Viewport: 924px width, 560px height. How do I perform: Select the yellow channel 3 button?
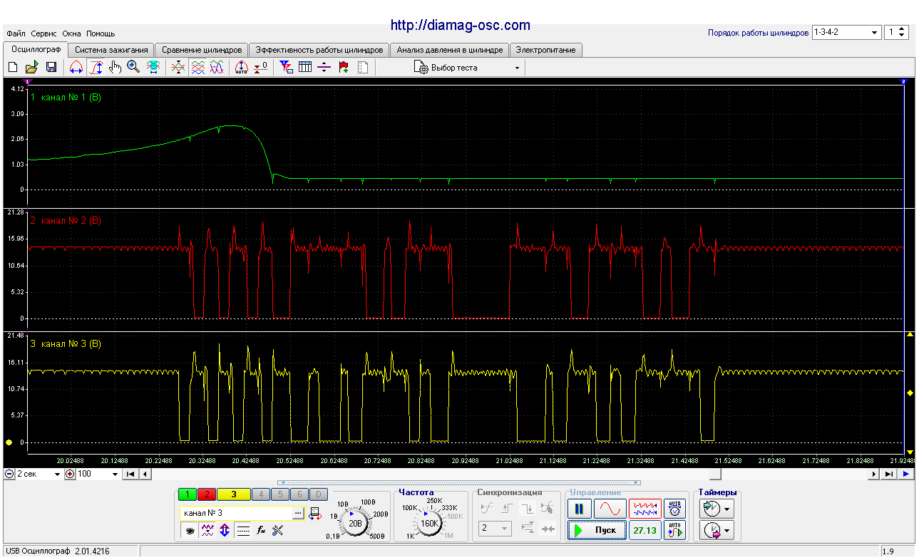click(x=234, y=494)
